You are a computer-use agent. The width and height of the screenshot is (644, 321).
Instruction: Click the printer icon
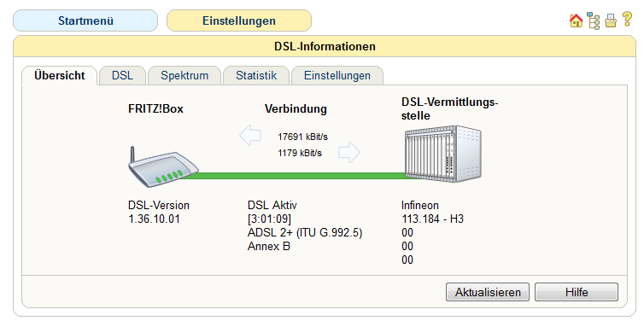pyautogui.click(x=611, y=20)
